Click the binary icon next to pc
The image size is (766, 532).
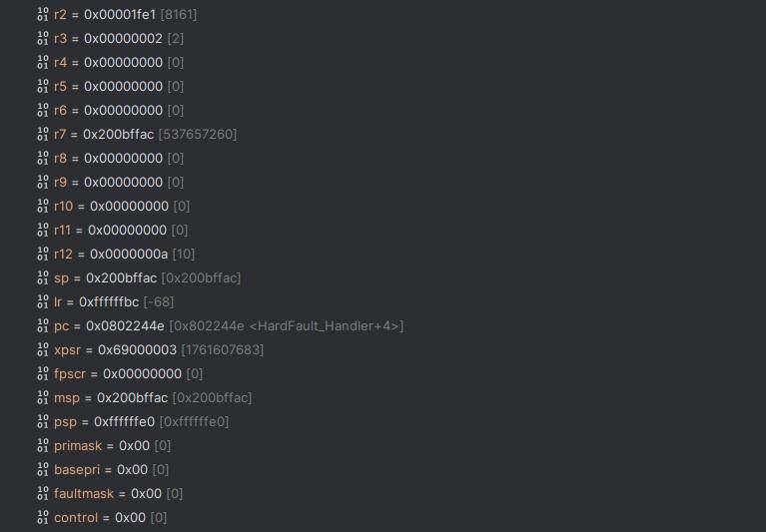click(42, 325)
